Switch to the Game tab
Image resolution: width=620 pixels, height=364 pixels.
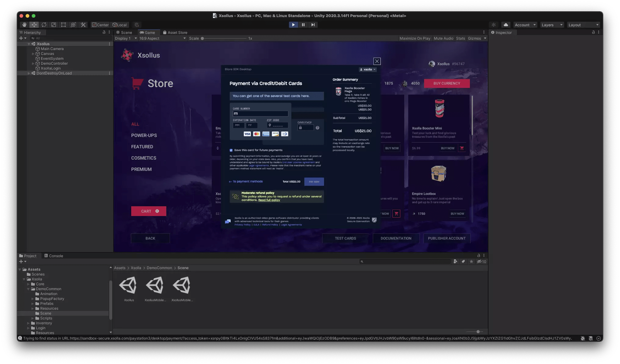(147, 32)
